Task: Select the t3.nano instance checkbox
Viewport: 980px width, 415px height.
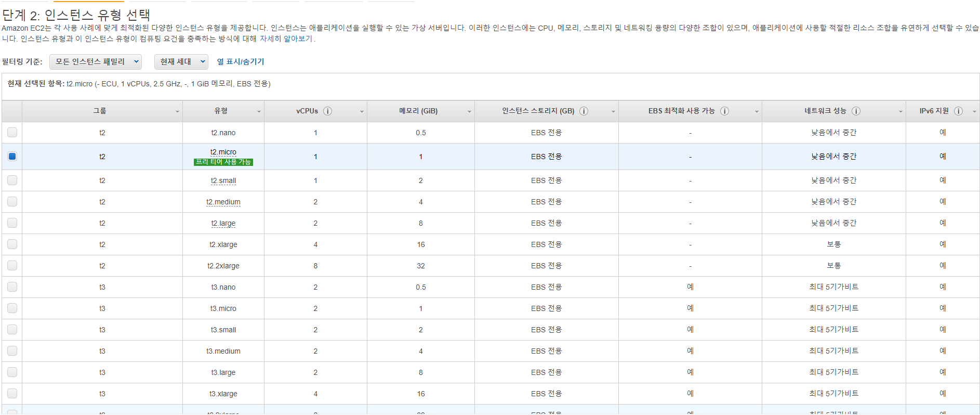Action: tap(12, 287)
